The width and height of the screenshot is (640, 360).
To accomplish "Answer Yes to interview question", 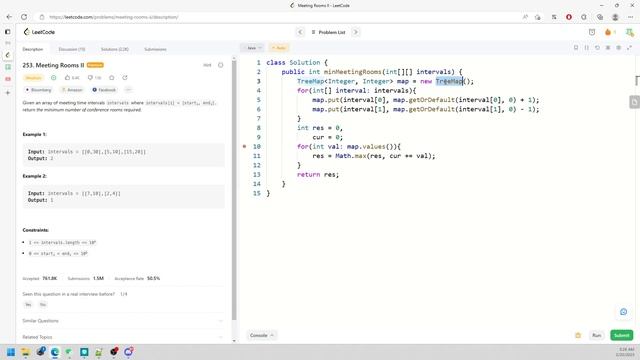I will [x=28, y=304].
